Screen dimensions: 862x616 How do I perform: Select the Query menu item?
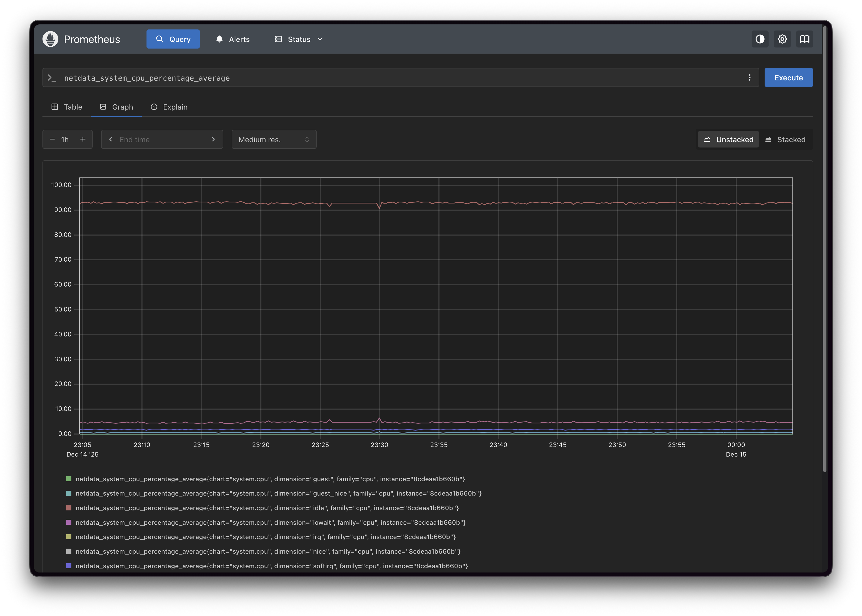[x=173, y=39]
